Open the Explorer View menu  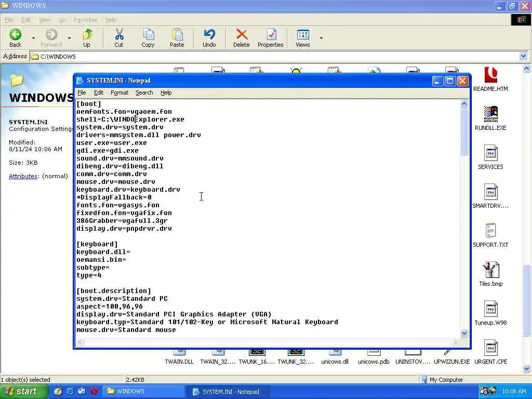(x=45, y=20)
